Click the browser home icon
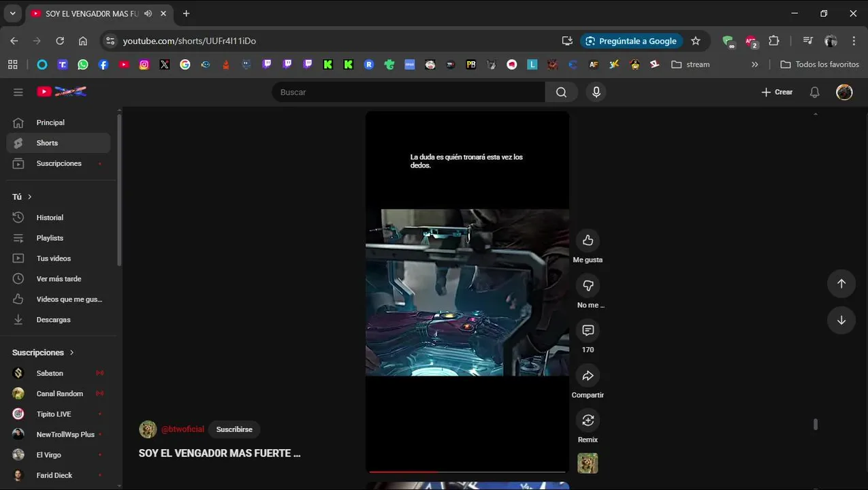Image resolution: width=868 pixels, height=490 pixels. tap(83, 41)
